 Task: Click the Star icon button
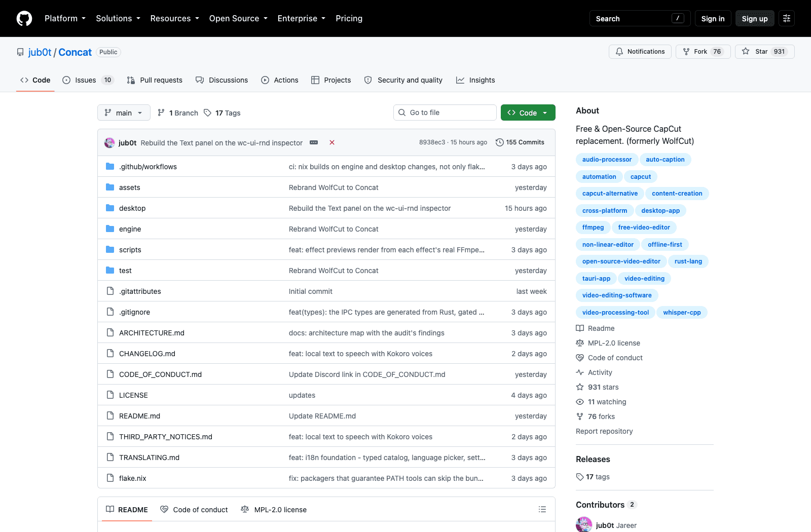(765, 52)
